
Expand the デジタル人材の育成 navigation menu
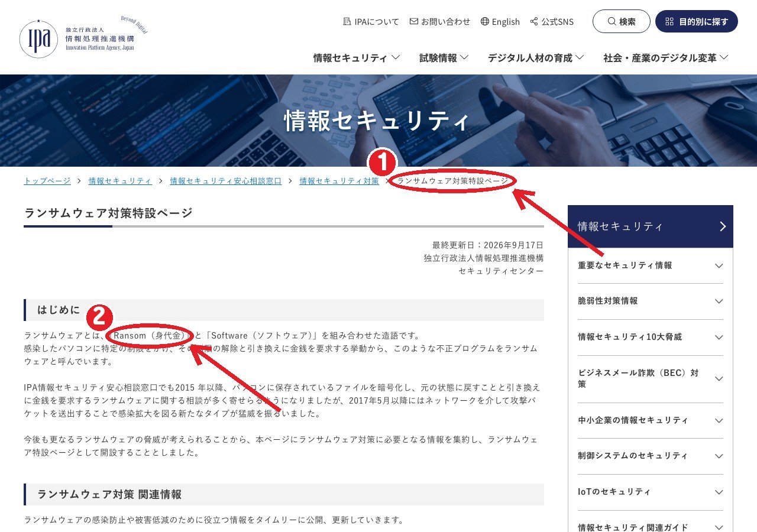point(536,57)
